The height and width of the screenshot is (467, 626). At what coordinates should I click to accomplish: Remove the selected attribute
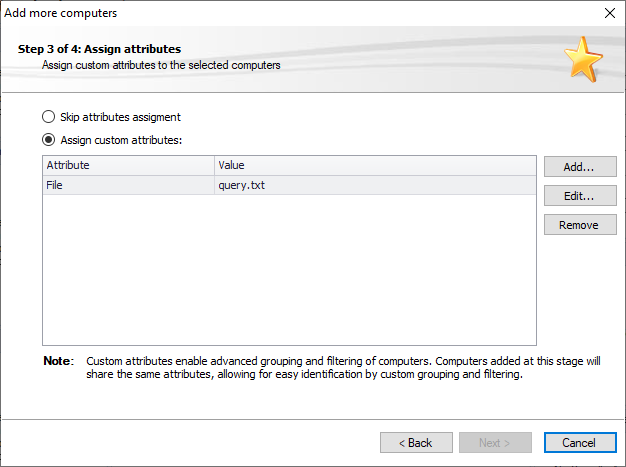click(580, 225)
